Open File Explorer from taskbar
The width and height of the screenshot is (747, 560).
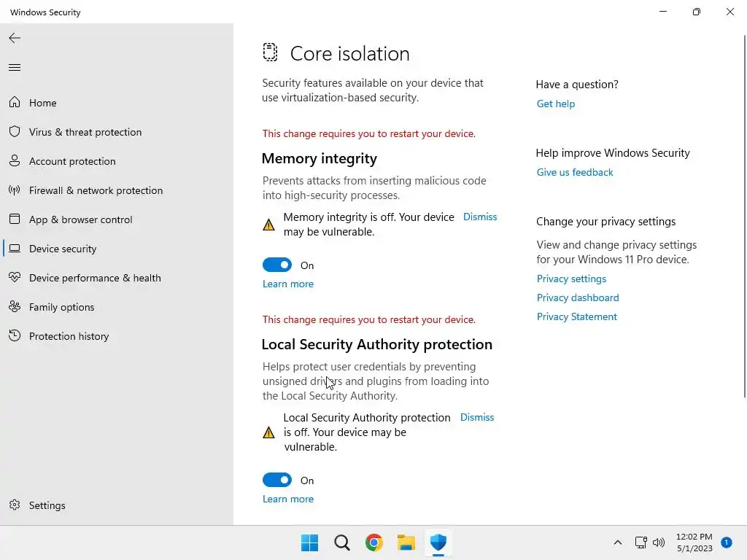pyautogui.click(x=406, y=542)
